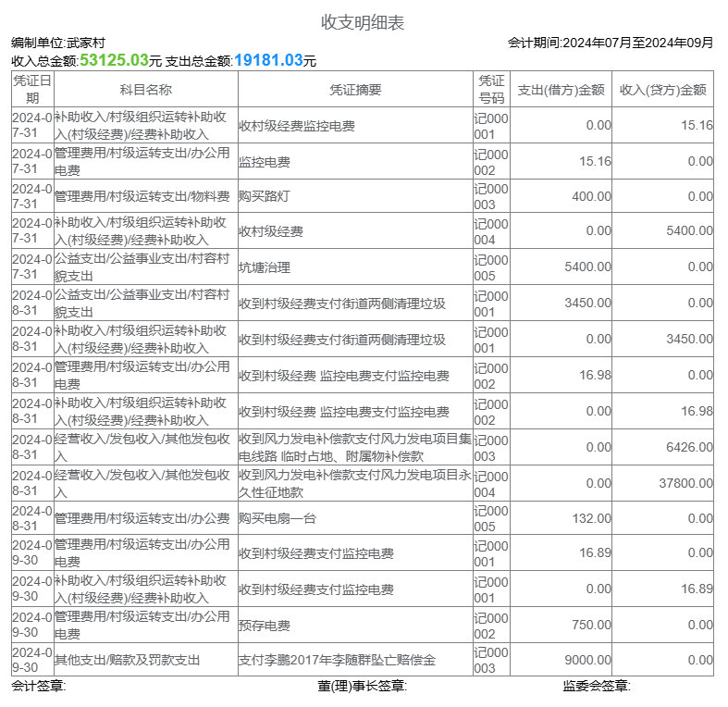Image resolution: width=728 pixels, height=707 pixels.
Task: Select the 其他支出/赔款及罚款支出 account cell
Action: click(128, 660)
